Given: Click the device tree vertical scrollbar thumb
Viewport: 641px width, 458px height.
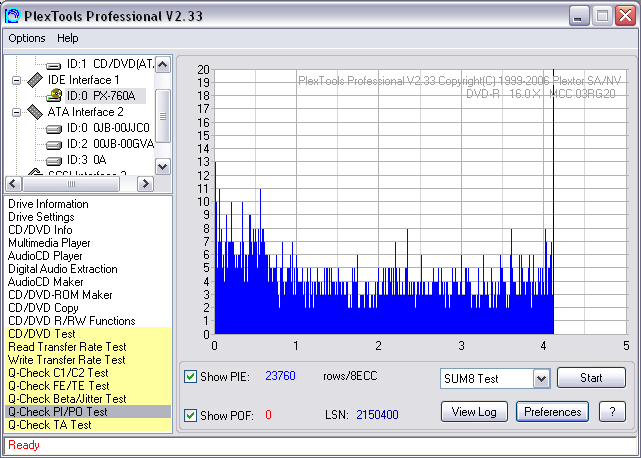Looking at the screenshot, I should (x=163, y=116).
